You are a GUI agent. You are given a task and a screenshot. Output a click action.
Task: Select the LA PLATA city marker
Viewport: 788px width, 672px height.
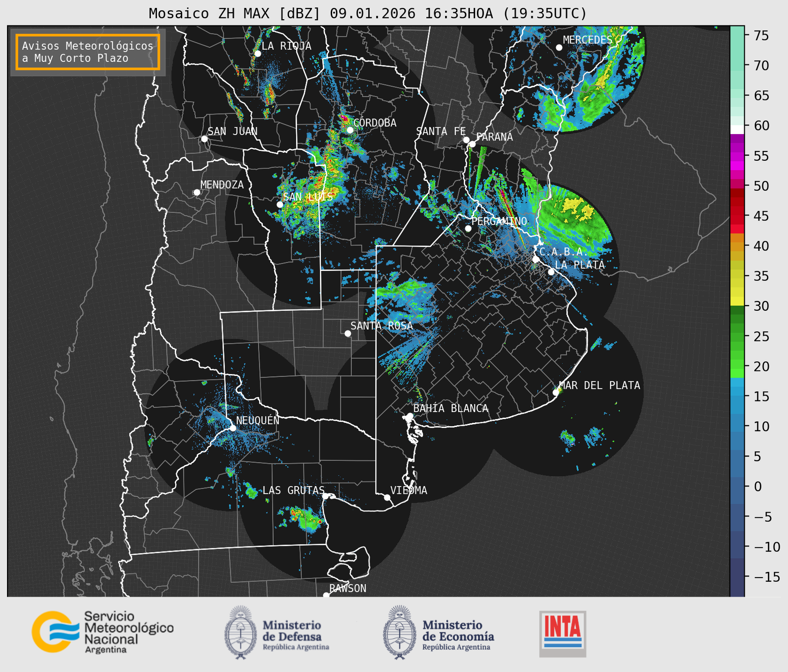(x=551, y=272)
